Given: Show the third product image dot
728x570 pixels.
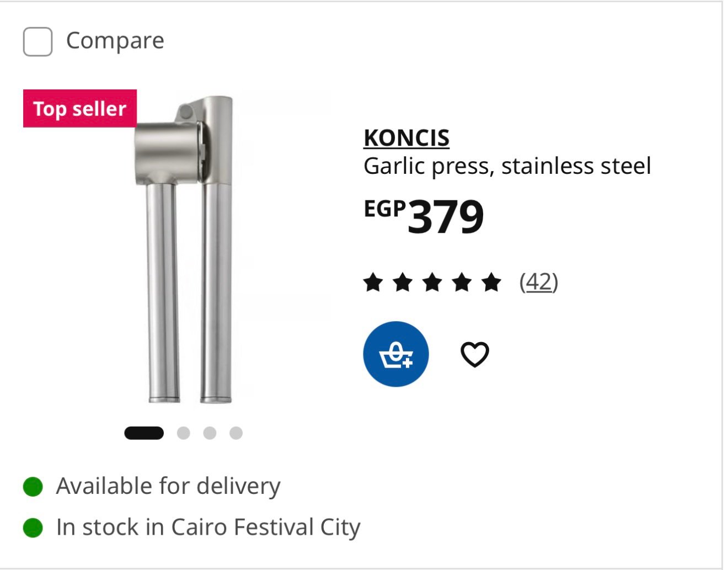Looking at the screenshot, I should 210,433.
